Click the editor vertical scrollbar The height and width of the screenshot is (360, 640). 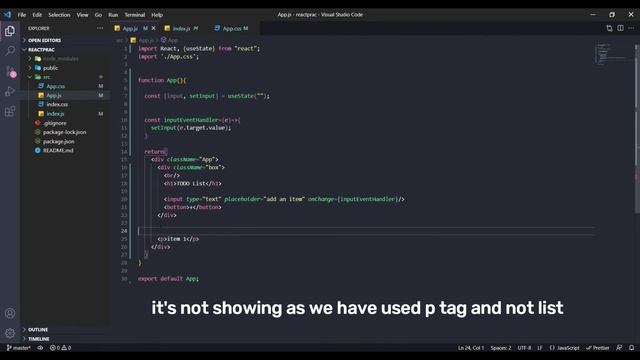point(637,129)
